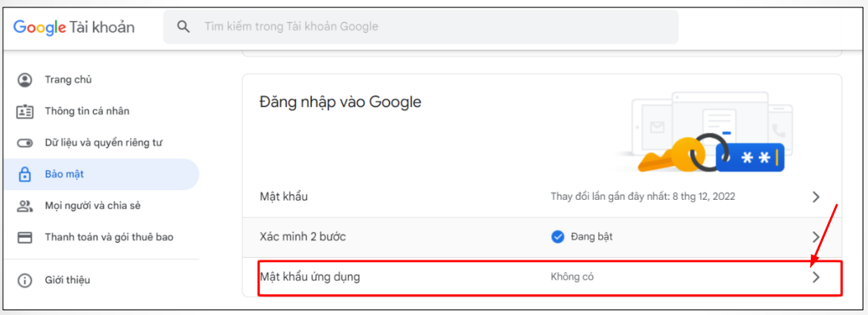
Task: Click the Mật khẩu row label
Action: pos(284,197)
